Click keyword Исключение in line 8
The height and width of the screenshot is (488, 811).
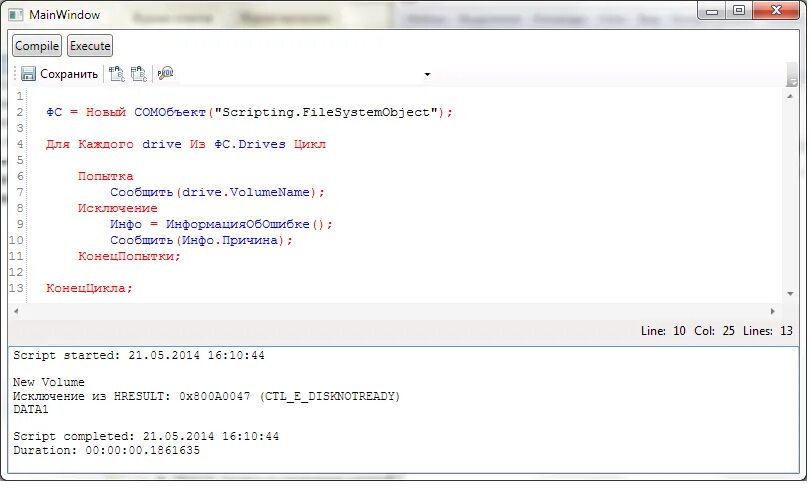coord(117,209)
